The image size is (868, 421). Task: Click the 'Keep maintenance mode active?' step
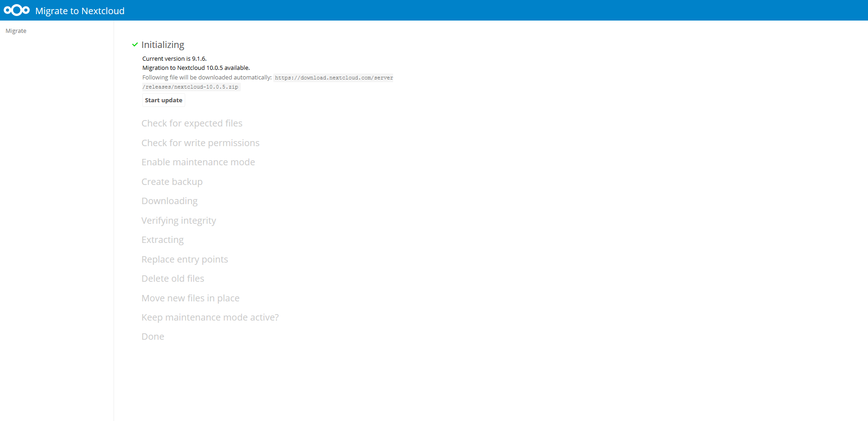210,317
